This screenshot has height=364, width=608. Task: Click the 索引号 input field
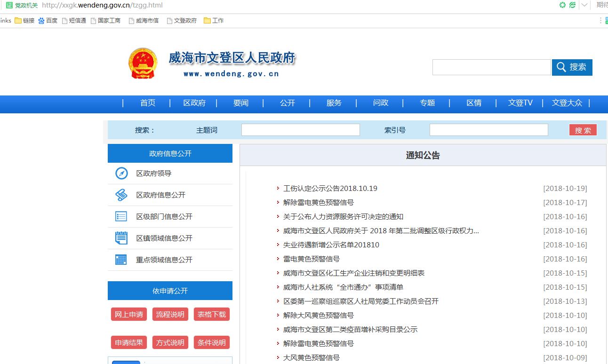[x=488, y=130]
